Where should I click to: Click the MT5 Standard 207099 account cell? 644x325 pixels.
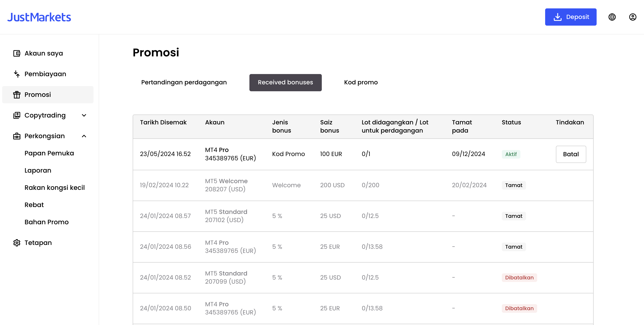pyautogui.click(x=226, y=277)
